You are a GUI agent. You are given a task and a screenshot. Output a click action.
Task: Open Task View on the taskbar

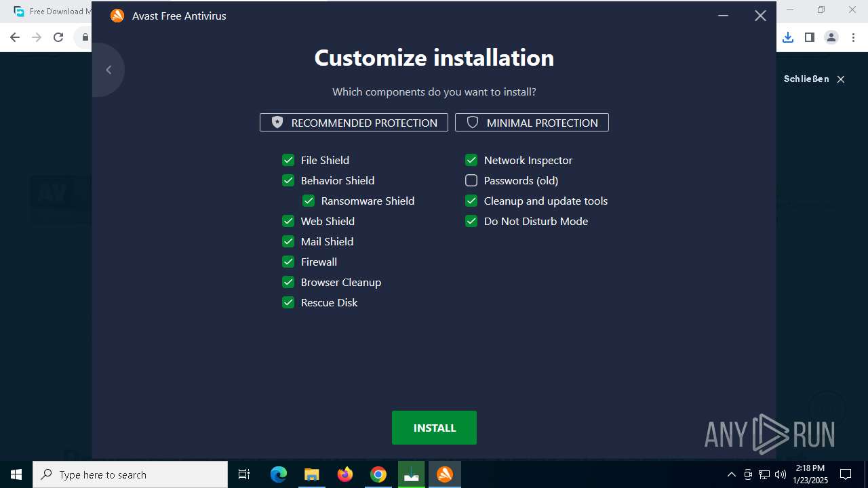(x=244, y=474)
